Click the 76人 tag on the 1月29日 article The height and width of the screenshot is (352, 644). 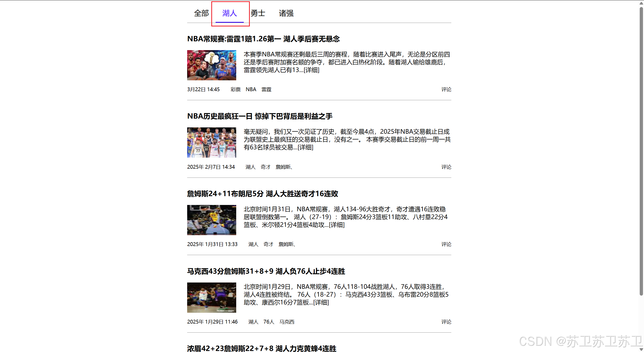pos(269,322)
